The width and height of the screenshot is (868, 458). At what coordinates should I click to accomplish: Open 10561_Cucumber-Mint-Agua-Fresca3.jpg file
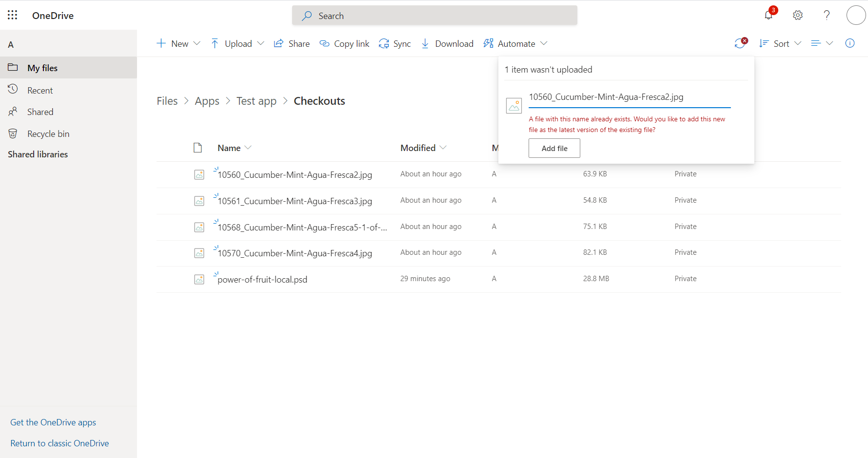295,201
